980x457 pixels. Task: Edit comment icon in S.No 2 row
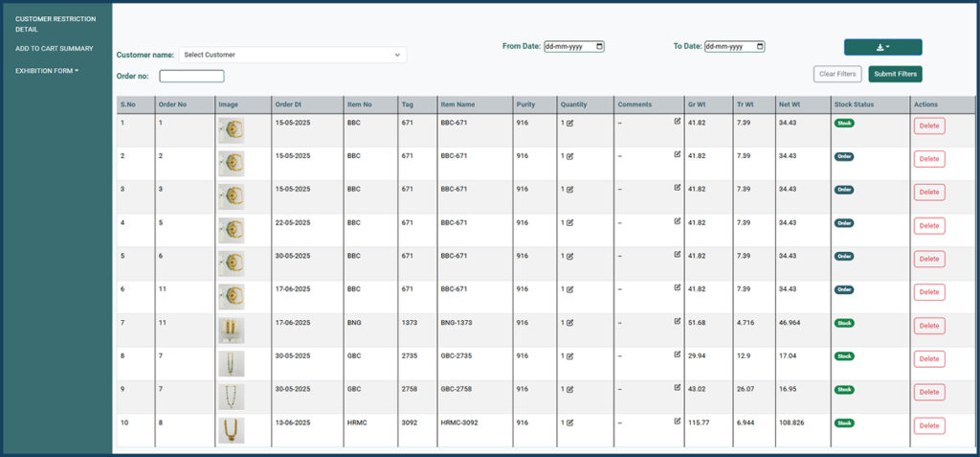pyautogui.click(x=677, y=154)
